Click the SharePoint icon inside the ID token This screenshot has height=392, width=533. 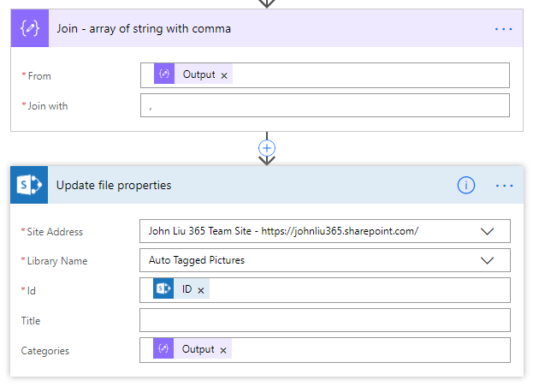click(x=164, y=289)
